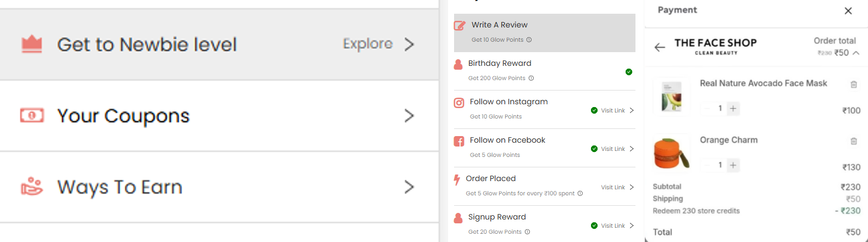Go back using the left arrow
This screenshot has width=868, height=242.
pyautogui.click(x=660, y=47)
